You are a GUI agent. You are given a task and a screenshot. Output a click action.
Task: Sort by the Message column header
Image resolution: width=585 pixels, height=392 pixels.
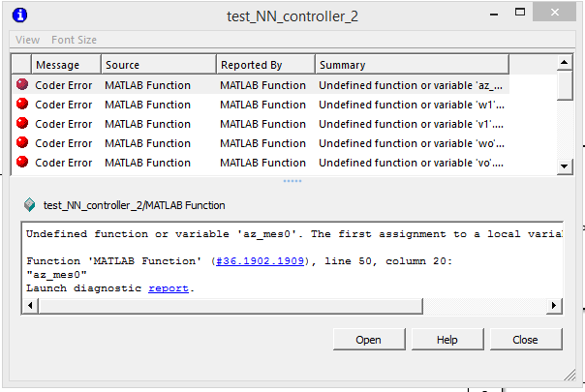(66, 65)
